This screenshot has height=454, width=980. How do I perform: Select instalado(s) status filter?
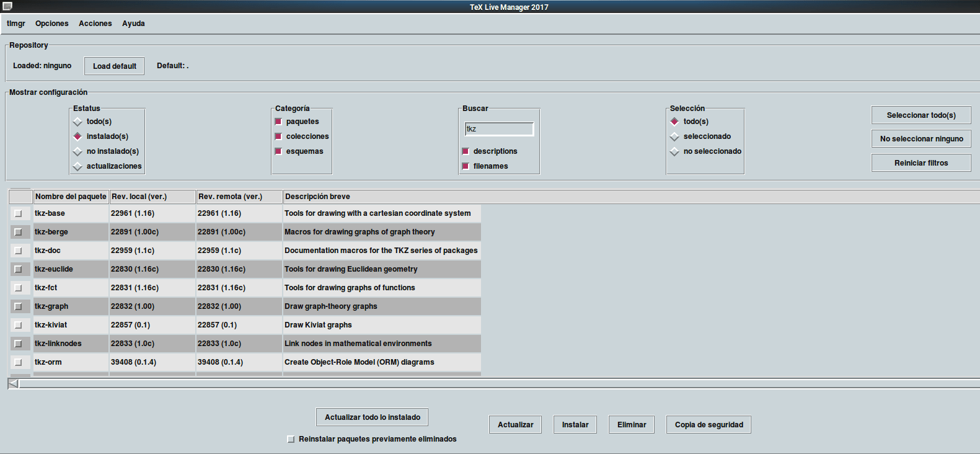(x=77, y=136)
